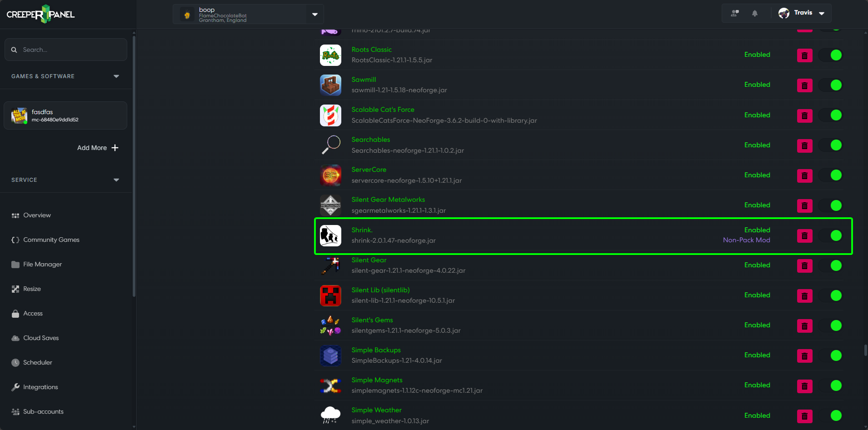Click the Searchables magnifier mod icon
868x430 pixels.
(330, 145)
